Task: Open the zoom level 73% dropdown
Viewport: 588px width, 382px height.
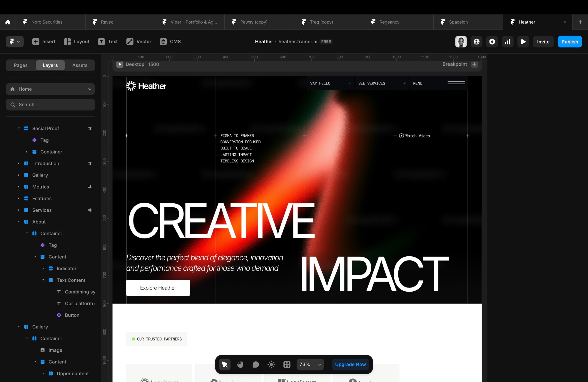Action: pyautogui.click(x=310, y=364)
